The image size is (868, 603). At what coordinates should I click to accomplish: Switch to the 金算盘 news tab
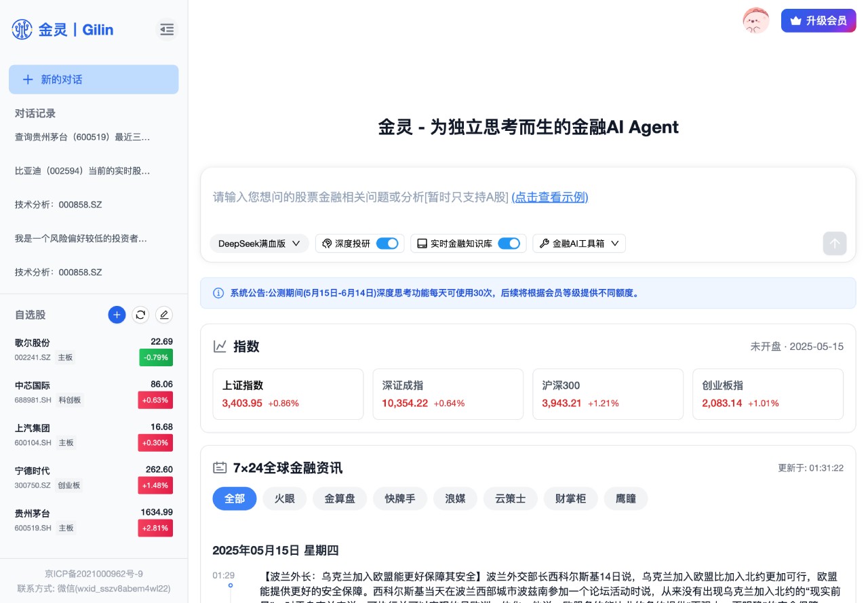pyautogui.click(x=339, y=499)
